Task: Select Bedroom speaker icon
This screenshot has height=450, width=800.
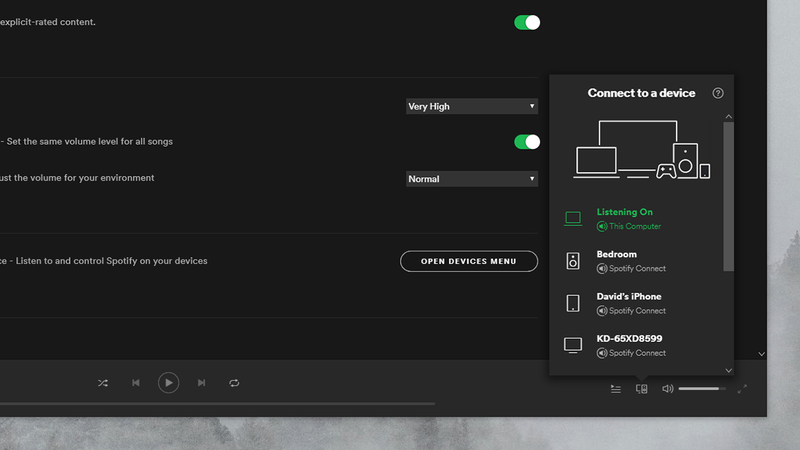Action: coord(573,261)
